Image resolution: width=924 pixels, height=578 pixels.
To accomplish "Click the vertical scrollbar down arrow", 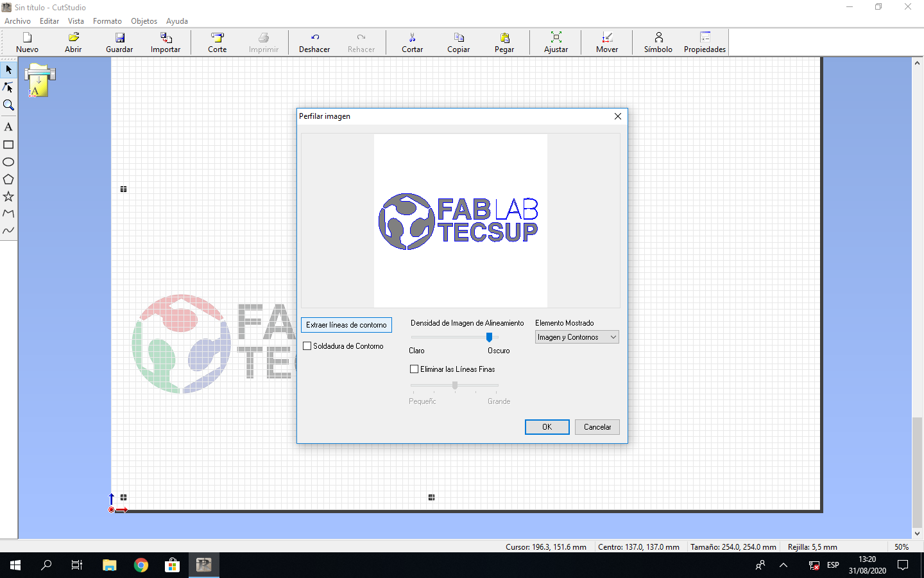I will pos(917,533).
